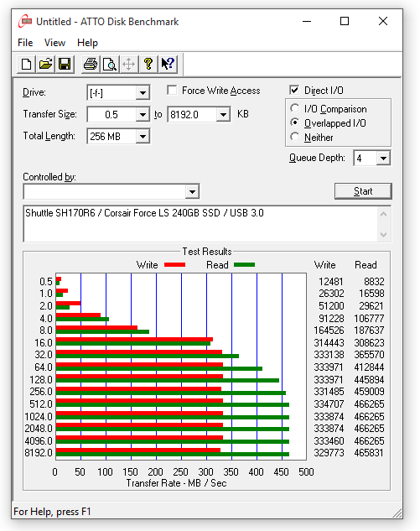Click the 16.0 row label in chart
The width and height of the screenshot is (420, 531).
click(44, 343)
